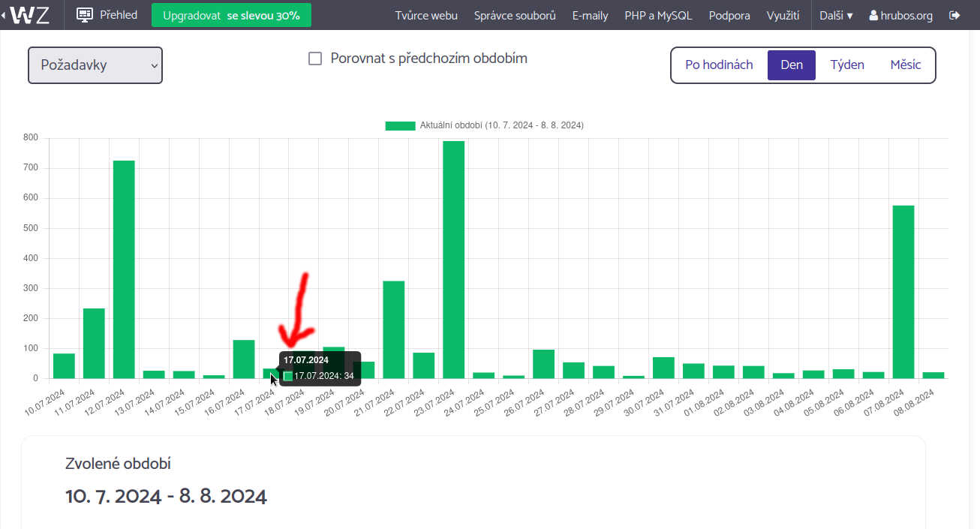
Task: Open the Požadavky dropdown
Action: click(95, 65)
